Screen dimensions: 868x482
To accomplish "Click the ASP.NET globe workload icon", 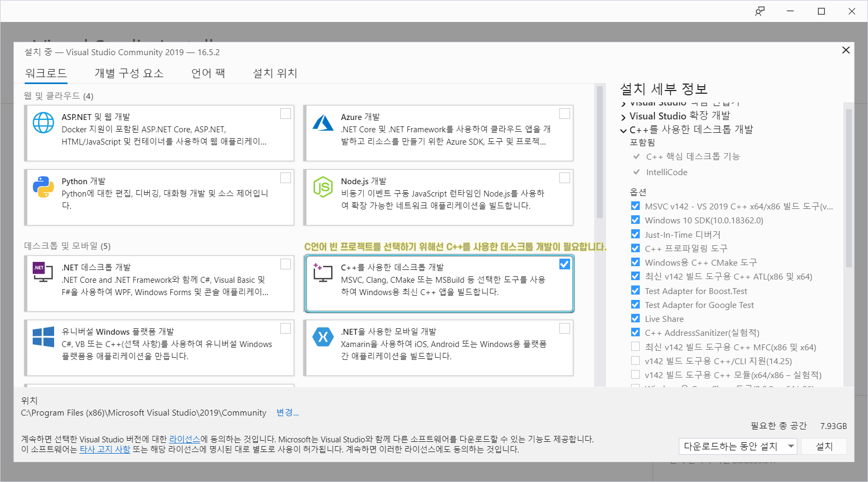I will (x=43, y=123).
